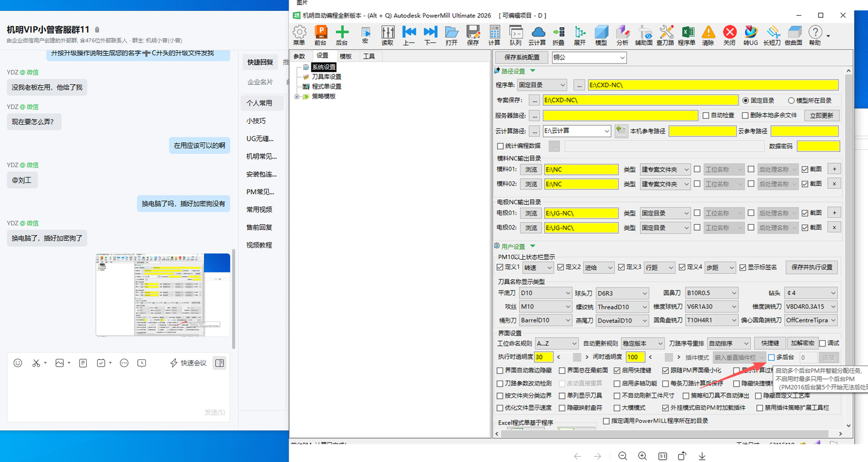Uncheck the 显示标签名 checkbox
Image resolution: width=868 pixels, height=462 pixels.
click(x=743, y=267)
